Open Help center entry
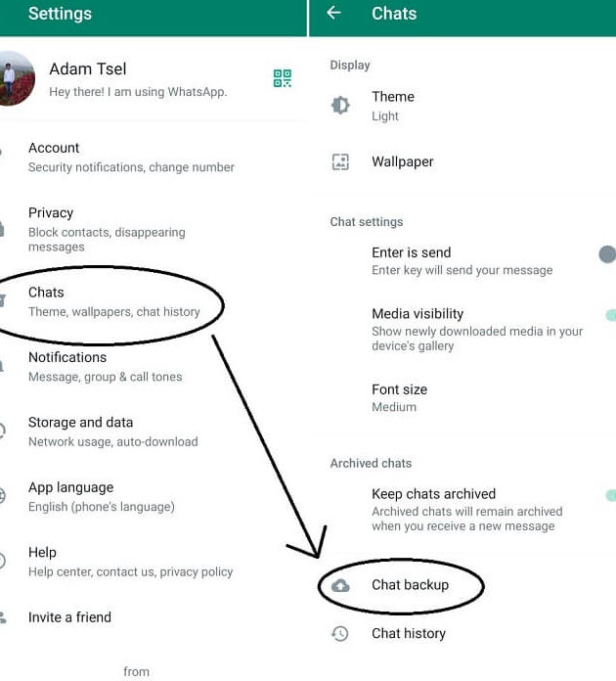This screenshot has height=681, width=616. 154,562
